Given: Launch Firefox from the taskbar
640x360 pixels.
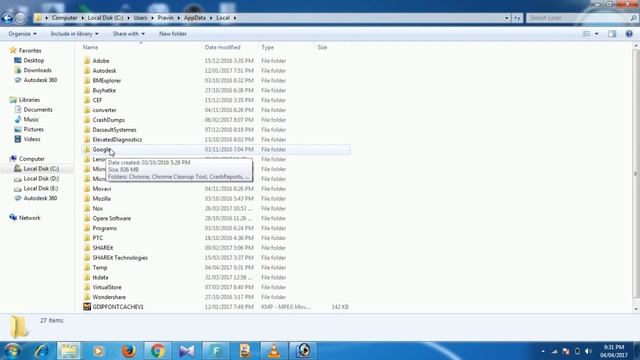Looking at the screenshot, I should point(129,351).
